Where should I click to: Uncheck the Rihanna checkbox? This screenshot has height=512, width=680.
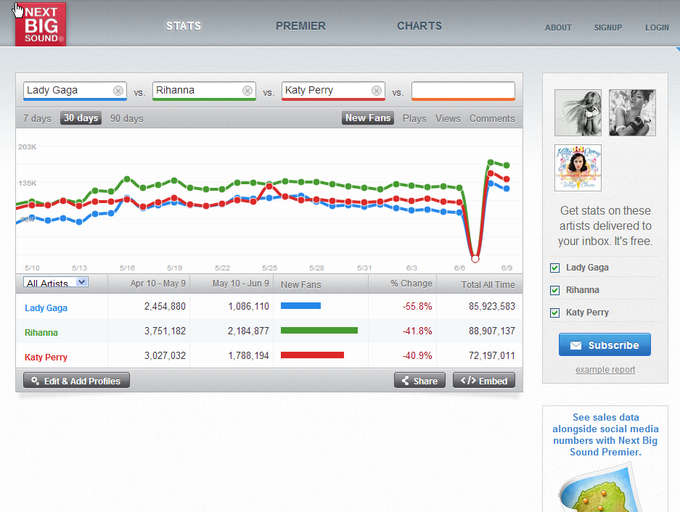[x=555, y=290]
